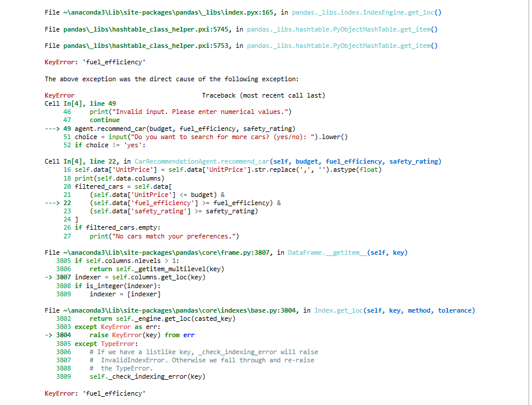Click the IndexEngine.get_loc() reference
Screen dimensions: 532x405
(x=366, y=12)
